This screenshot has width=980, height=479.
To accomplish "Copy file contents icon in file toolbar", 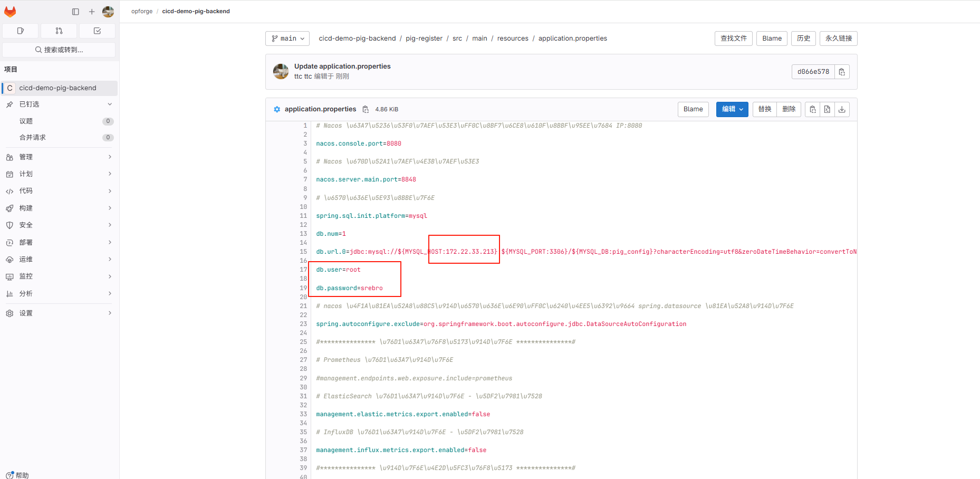I will tap(813, 109).
